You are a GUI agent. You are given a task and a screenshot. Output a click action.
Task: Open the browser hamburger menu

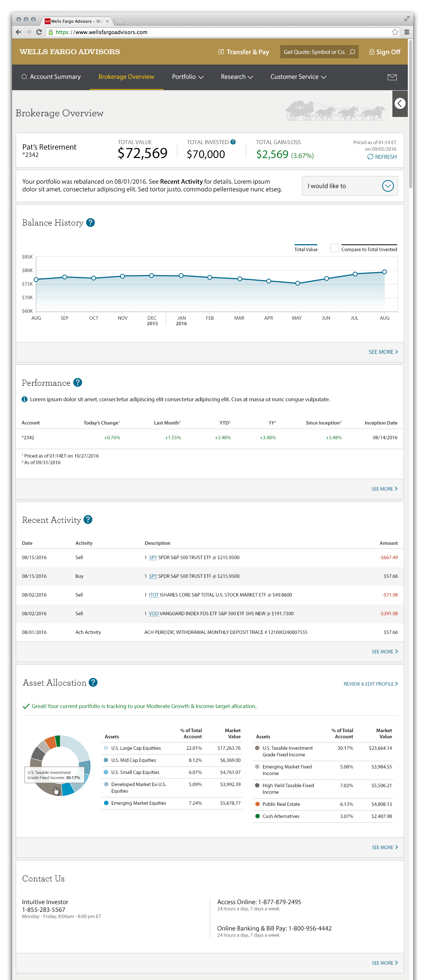(x=406, y=32)
